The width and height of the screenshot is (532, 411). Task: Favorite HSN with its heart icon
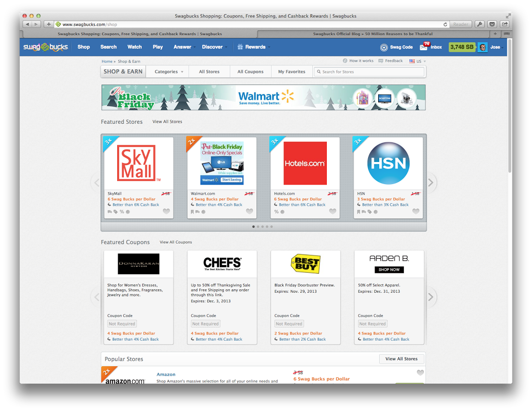click(416, 211)
